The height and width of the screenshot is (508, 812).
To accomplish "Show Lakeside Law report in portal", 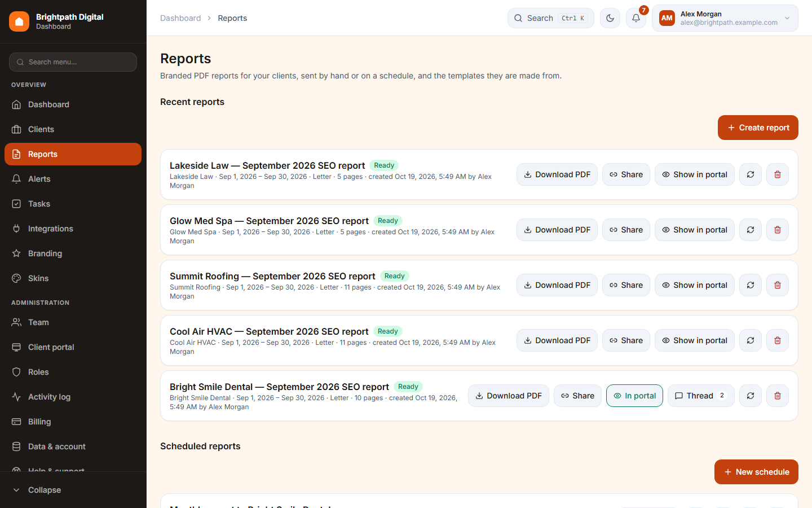I will [695, 174].
